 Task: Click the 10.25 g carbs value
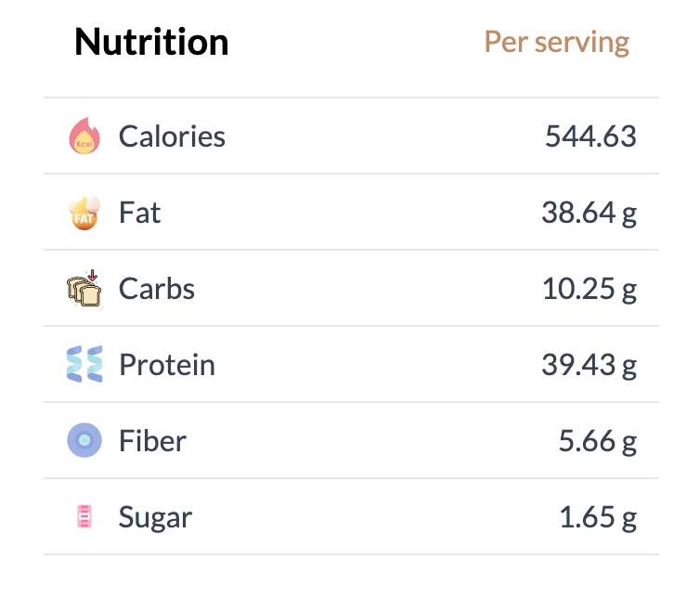pos(590,289)
